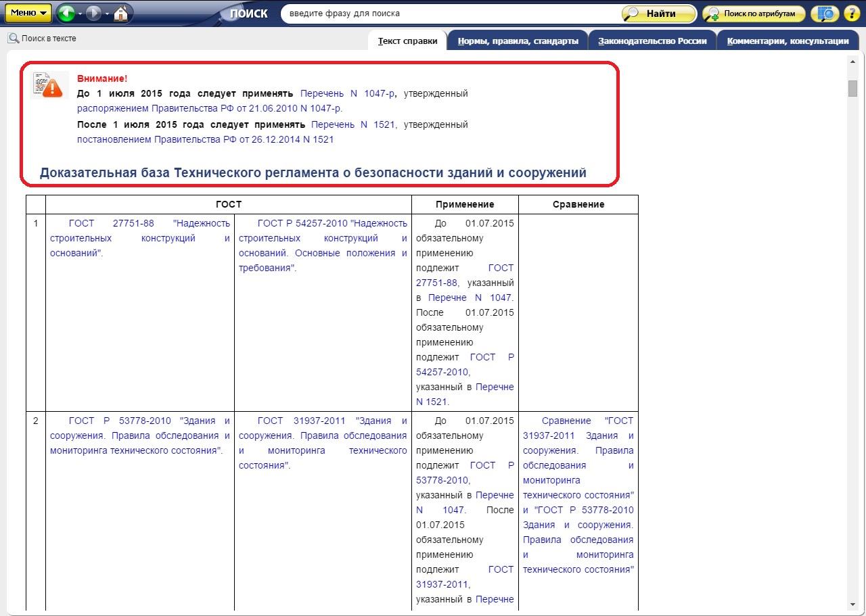Switch to Нормы, правила, стандарты tab
Screen dimensions: 866x616
[518, 41]
